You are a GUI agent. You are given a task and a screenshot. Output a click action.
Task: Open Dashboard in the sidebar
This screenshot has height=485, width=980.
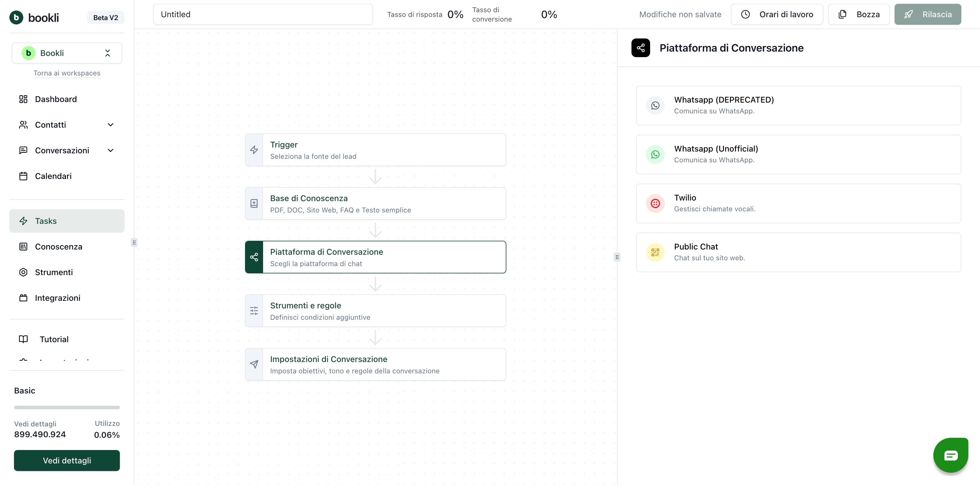tap(55, 99)
